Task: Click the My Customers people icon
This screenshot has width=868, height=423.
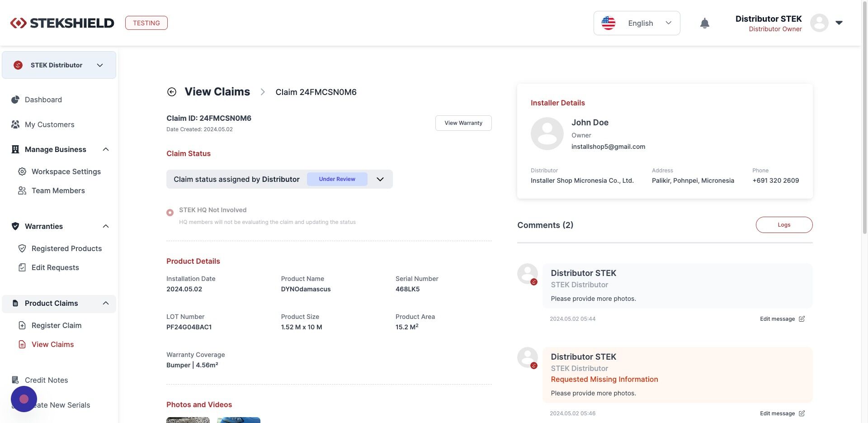Action: point(15,124)
